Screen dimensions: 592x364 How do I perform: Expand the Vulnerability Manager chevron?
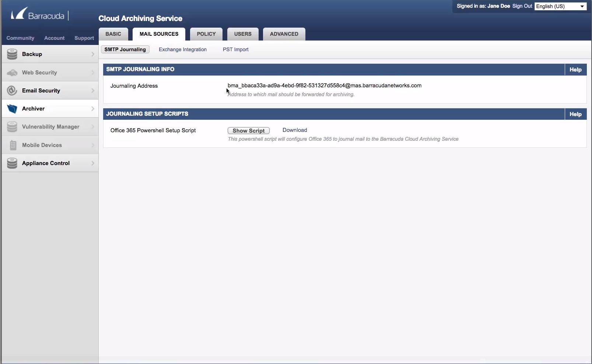(x=93, y=127)
